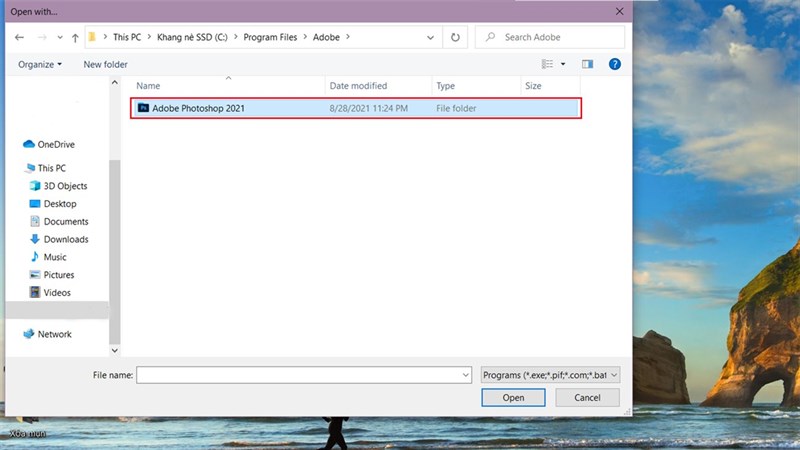Screen dimensions: 800x450
Task: Click the New folder button
Action: coord(105,64)
